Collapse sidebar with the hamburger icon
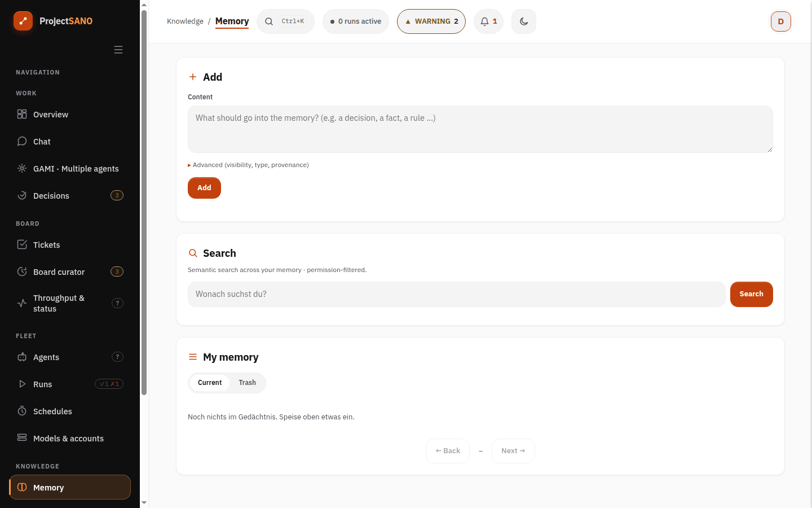The image size is (812, 508). tap(118, 50)
